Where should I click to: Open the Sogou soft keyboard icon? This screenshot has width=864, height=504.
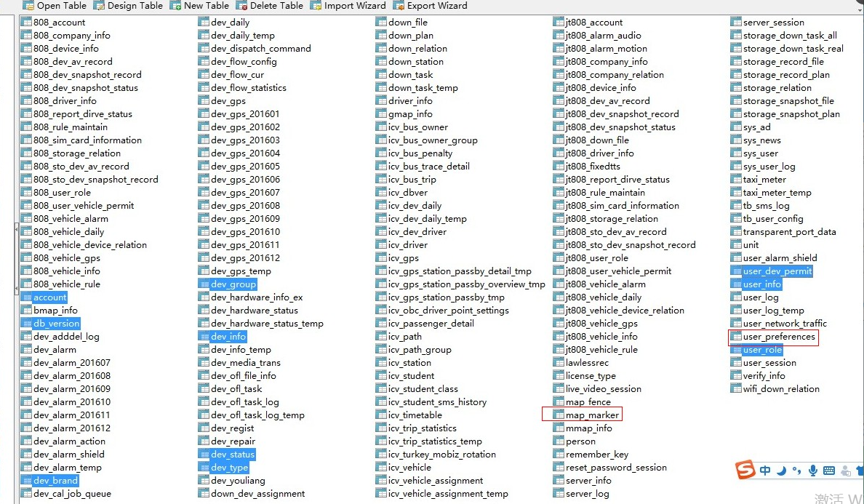(829, 471)
